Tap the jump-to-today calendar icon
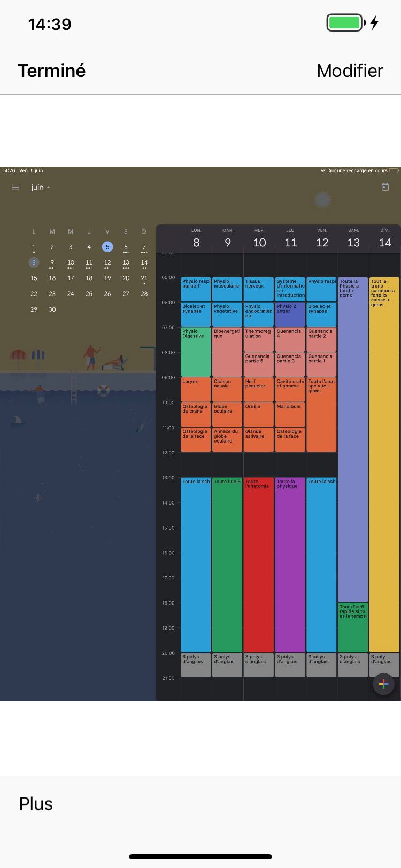This screenshot has width=401, height=868. [x=385, y=187]
